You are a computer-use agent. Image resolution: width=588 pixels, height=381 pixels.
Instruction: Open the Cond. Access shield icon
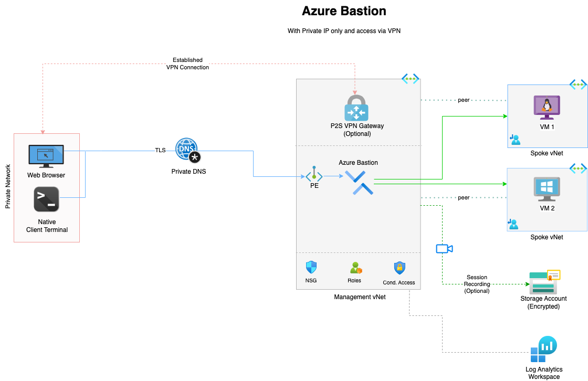(x=398, y=269)
